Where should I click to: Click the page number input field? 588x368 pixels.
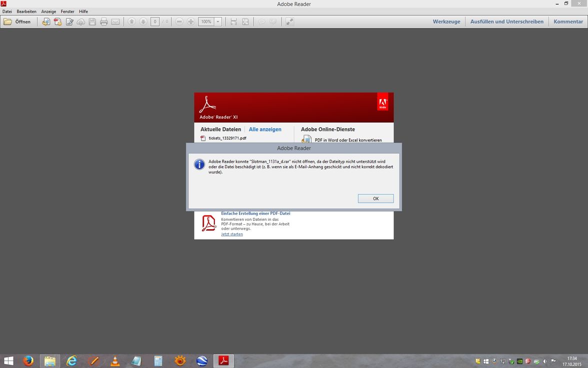coord(155,22)
